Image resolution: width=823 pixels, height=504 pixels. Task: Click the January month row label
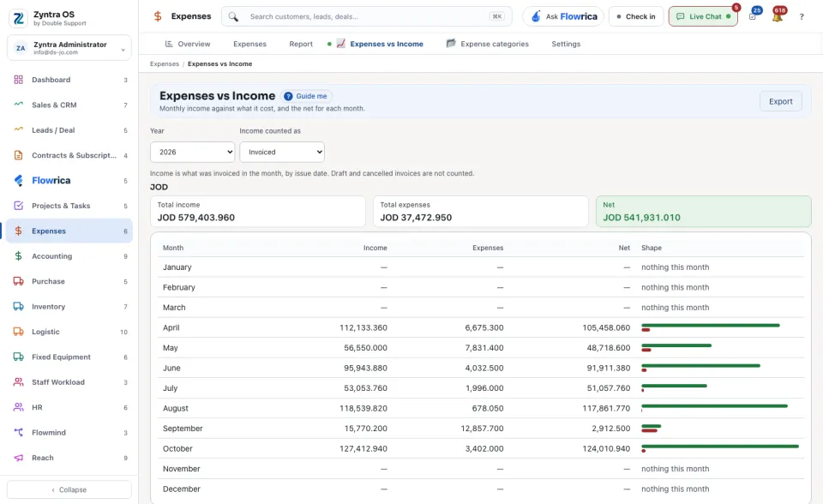coord(177,267)
